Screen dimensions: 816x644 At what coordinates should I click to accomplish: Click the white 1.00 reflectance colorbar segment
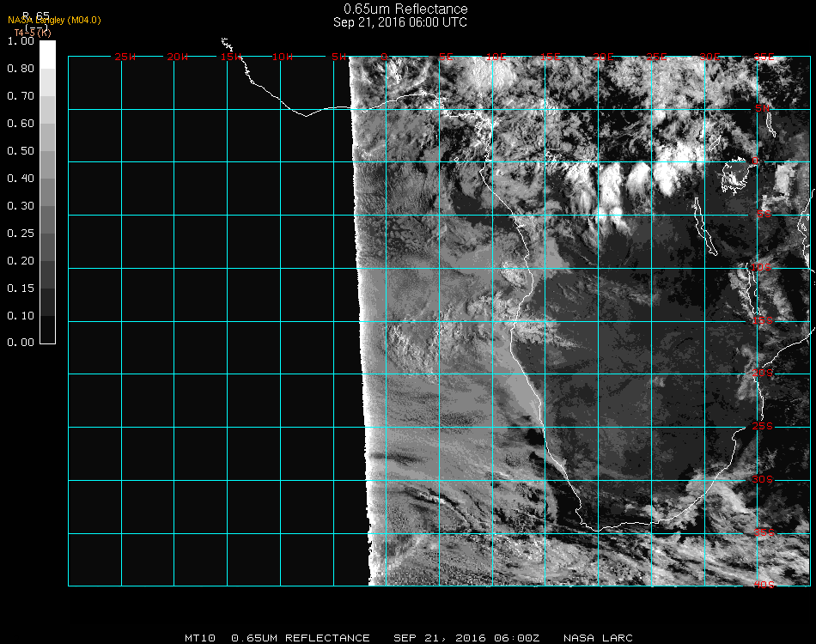pyautogui.click(x=48, y=54)
